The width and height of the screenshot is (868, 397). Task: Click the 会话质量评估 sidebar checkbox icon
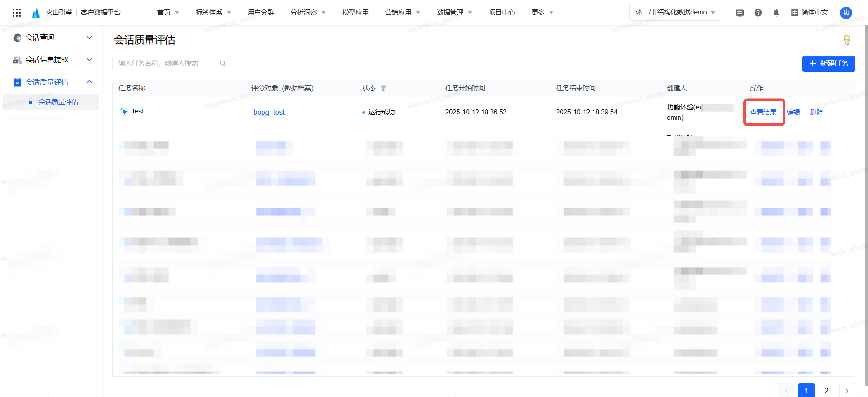click(17, 82)
